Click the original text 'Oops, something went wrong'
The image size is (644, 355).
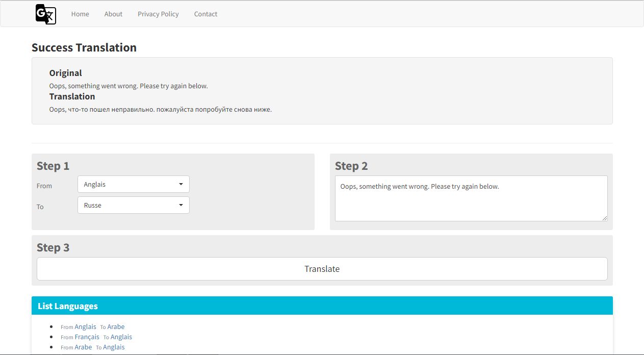tap(128, 86)
